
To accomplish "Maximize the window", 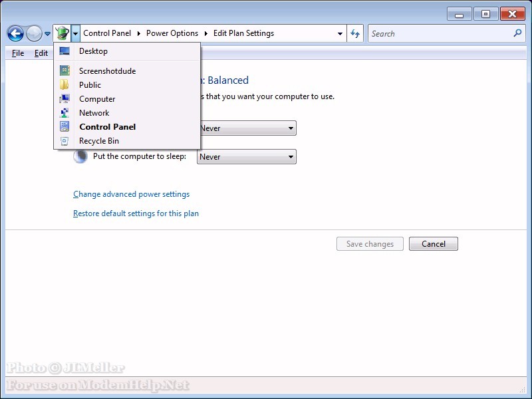I will pos(485,14).
